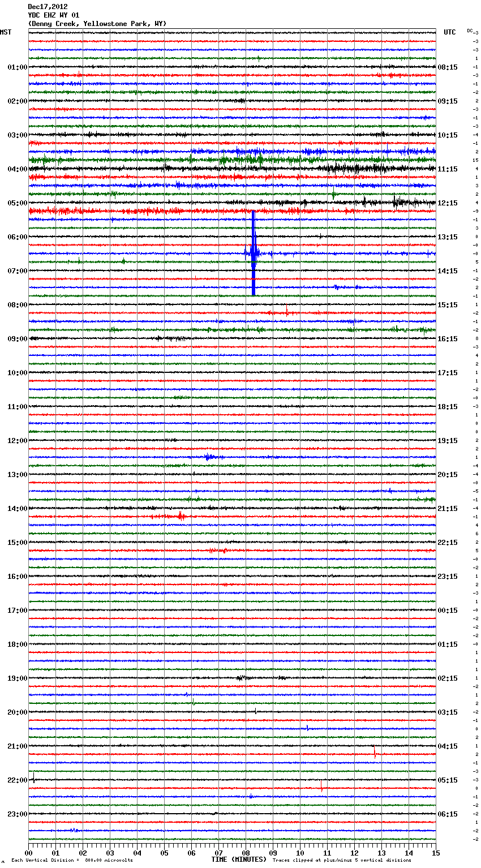Click the 13:15 UTC time label

tap(448, 237)
